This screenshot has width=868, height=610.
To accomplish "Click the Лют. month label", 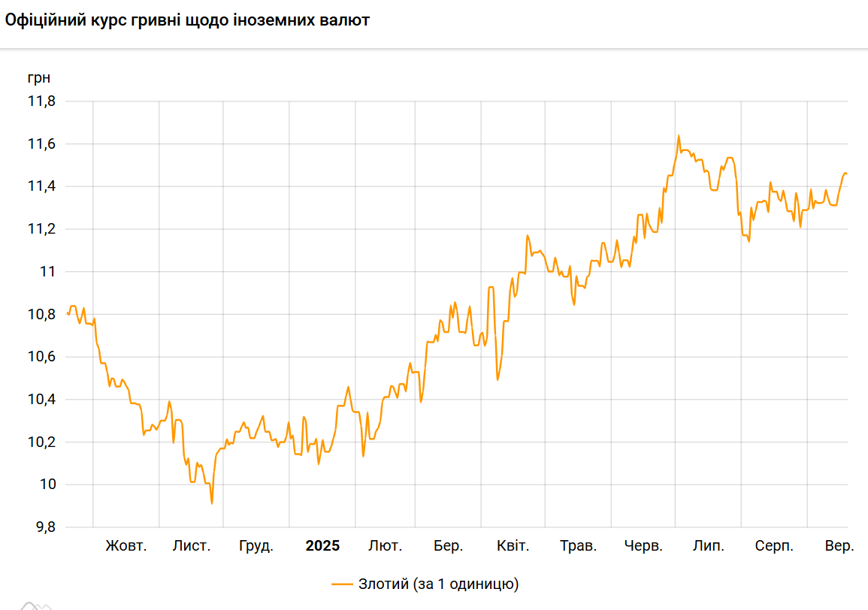I will (385, 546).
